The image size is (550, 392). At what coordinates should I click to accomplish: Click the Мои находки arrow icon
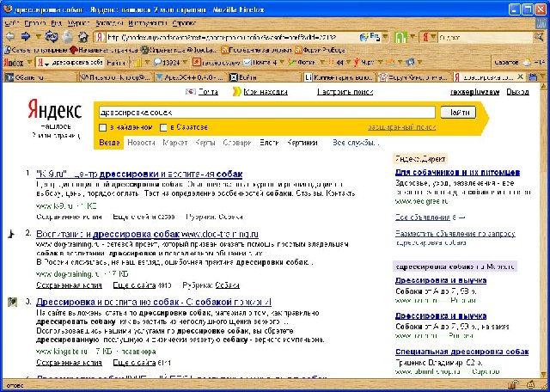tap(237, 92)
